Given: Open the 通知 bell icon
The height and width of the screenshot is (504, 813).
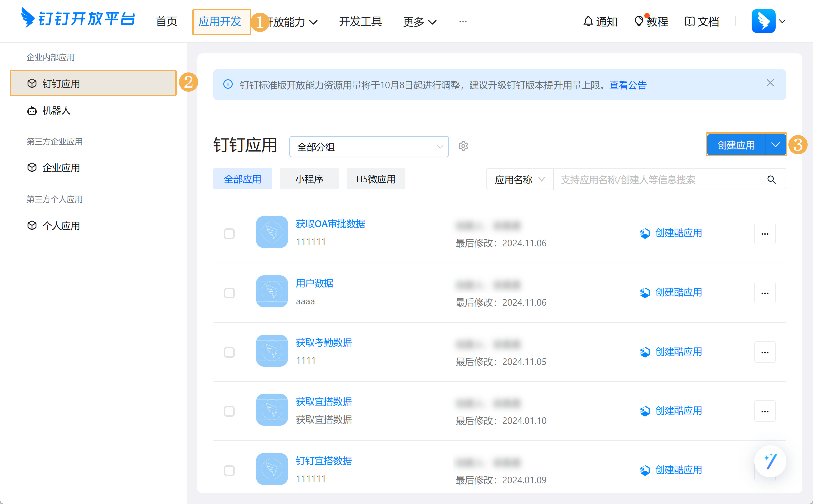Looking at the screenshot, I should (588, 22).
